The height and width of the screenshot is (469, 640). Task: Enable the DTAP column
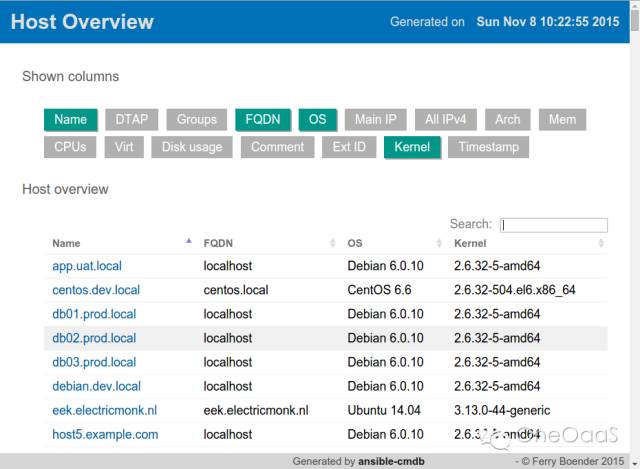pyautogui.click(x=131, y=120)
